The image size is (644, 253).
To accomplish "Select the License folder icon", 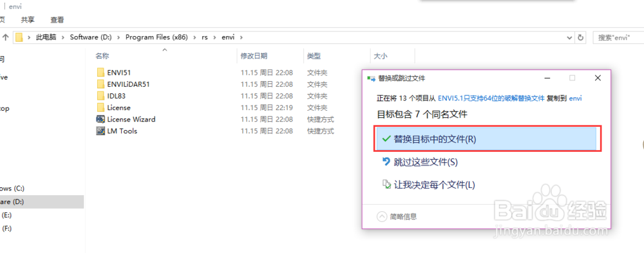I will point(100,108).
